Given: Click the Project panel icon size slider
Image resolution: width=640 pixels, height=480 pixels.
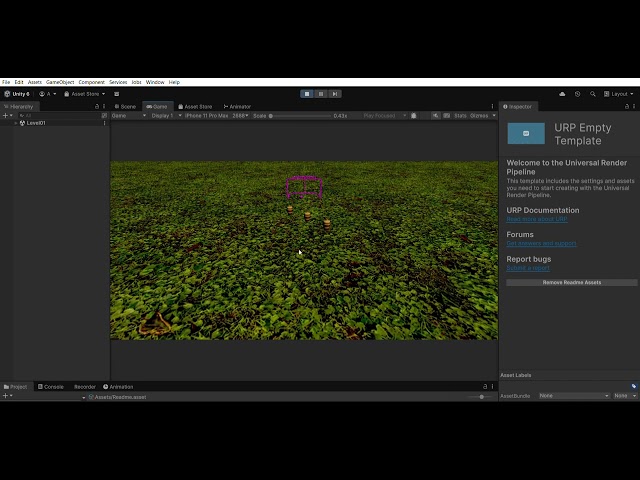Looking at the screenshot, I should click(x=481, y=397).
